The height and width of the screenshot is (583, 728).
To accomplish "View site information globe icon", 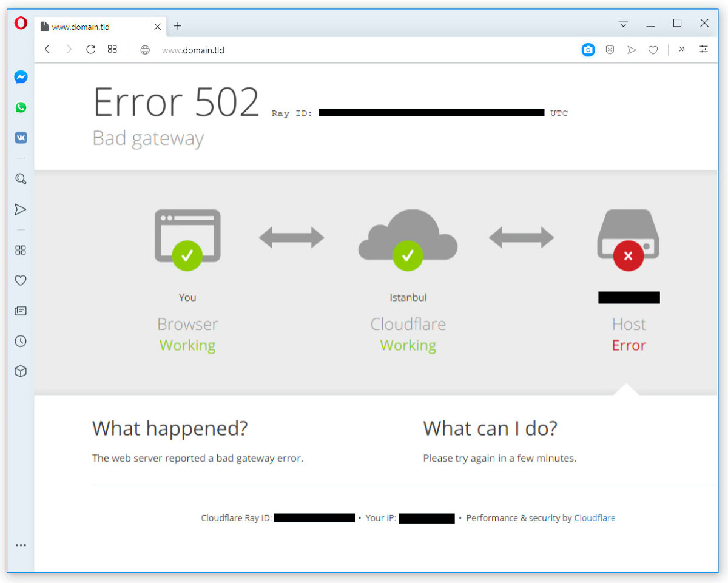I will click(x=145, y=50).
